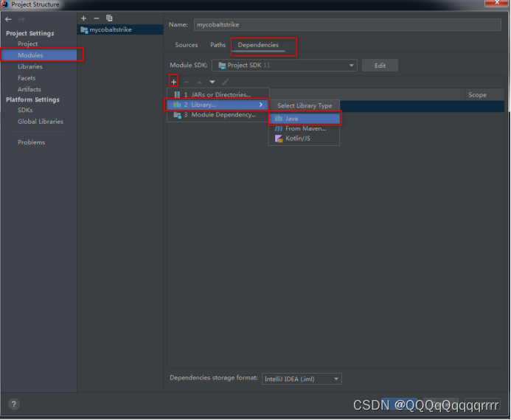Open the help question mark
Image resolution: width=511 pixels, height=420 pixels.
pyautogui.click(x=14, y=404)
